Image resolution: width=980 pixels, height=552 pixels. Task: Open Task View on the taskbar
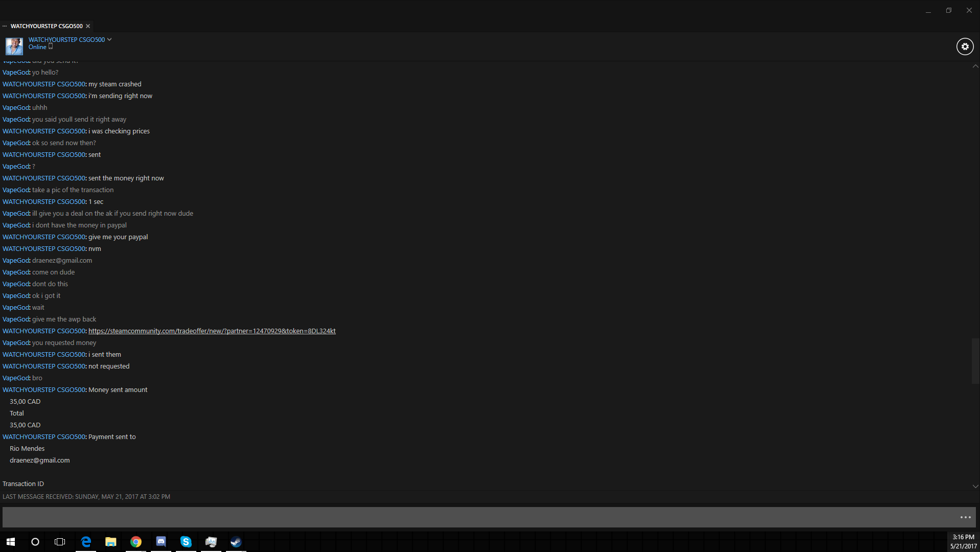pyautogui.click(x=60, y=542)
